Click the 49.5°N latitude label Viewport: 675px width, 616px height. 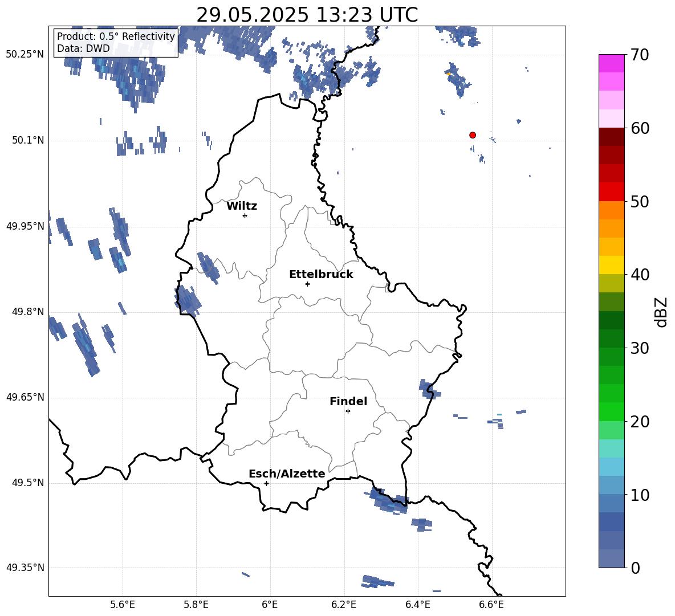click(x=28, y=483)
